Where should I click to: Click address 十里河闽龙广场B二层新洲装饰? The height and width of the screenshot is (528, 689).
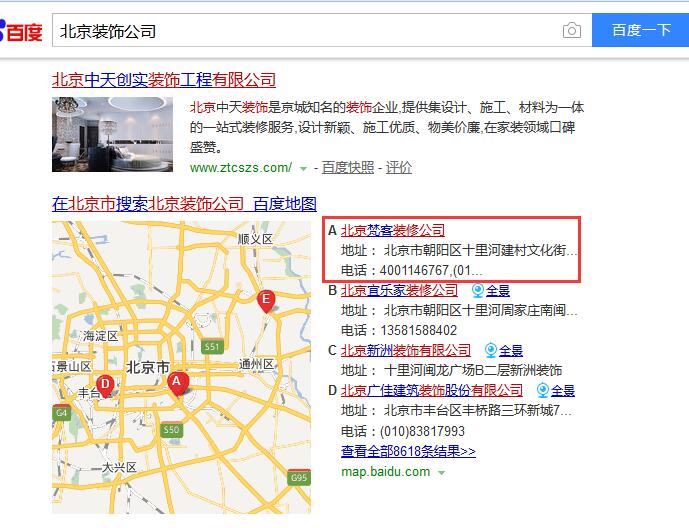(x=473, y=370)
